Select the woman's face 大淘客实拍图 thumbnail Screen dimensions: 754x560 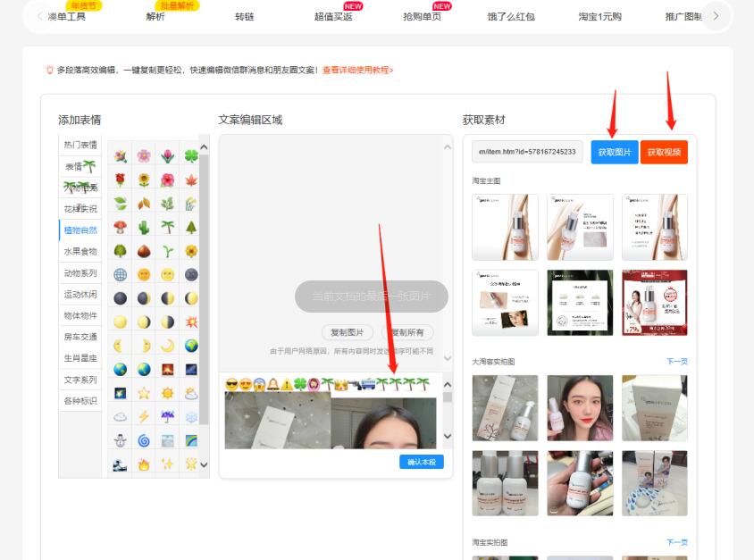click(x=580, y=408)
